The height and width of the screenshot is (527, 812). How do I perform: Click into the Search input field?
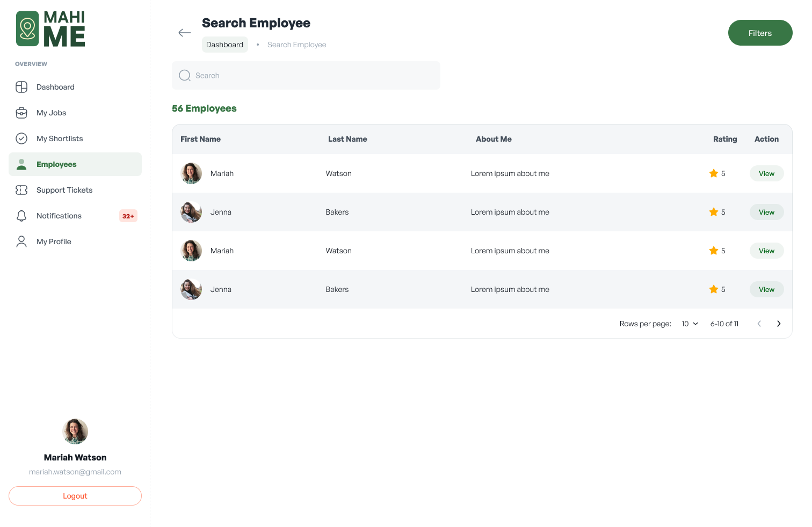click(x=306, y=76)
